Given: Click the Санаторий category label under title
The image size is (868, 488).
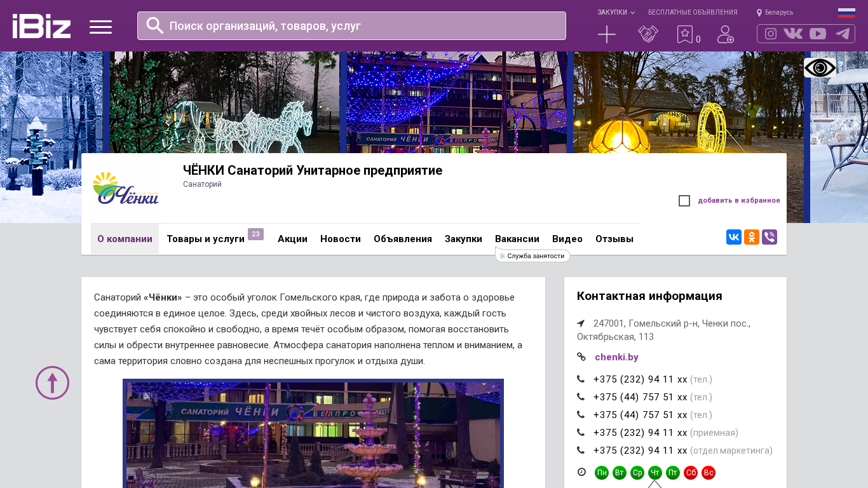Looking at the screenshot, I should coord(202,184).
